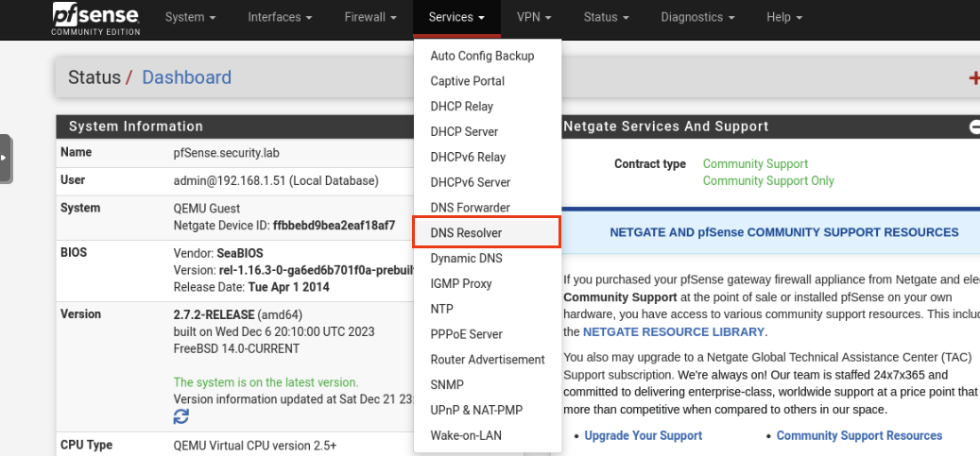Open the VPN dropdown menu

tap(534, 18)
